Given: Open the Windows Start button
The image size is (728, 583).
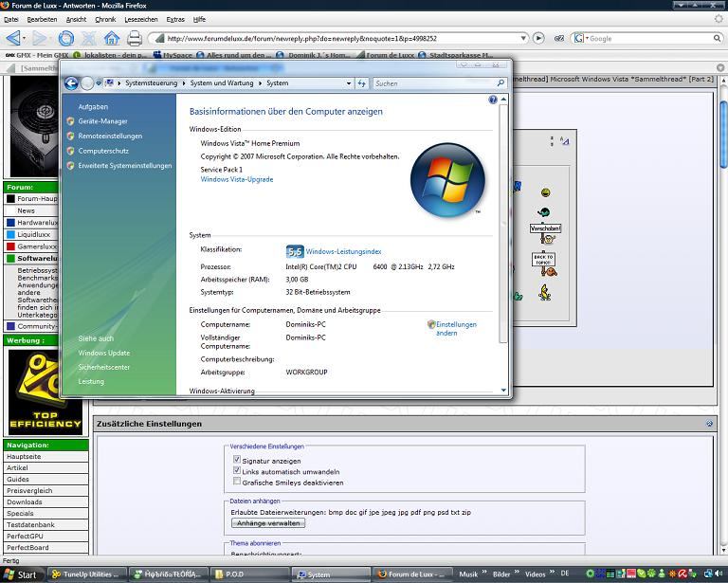Looking at the screenshot, I should tap(21, 574).
